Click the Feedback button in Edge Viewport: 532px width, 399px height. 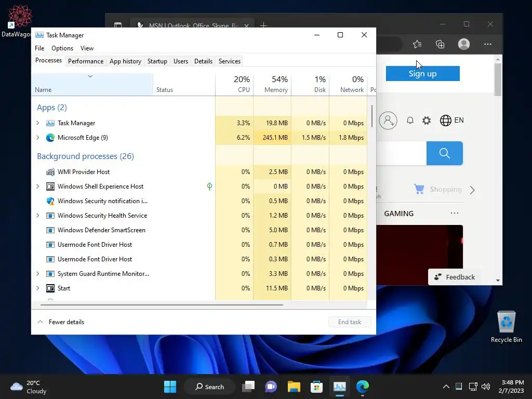pyautogui.click(x=455, y=277)
